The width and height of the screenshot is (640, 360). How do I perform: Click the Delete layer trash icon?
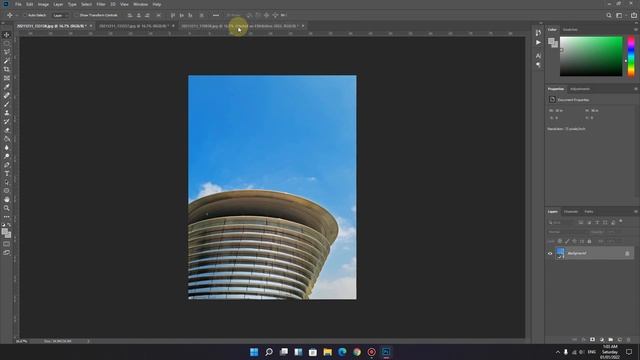click(x=628, y=340)
